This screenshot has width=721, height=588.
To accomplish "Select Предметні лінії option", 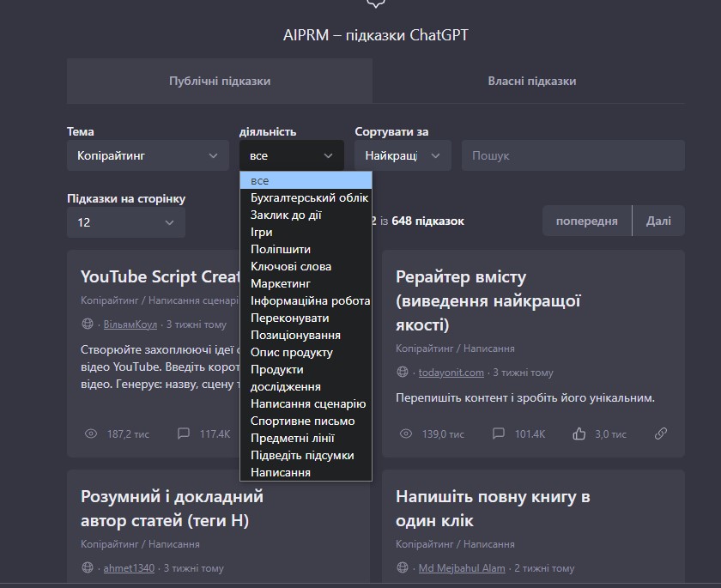I will [306, 438].
